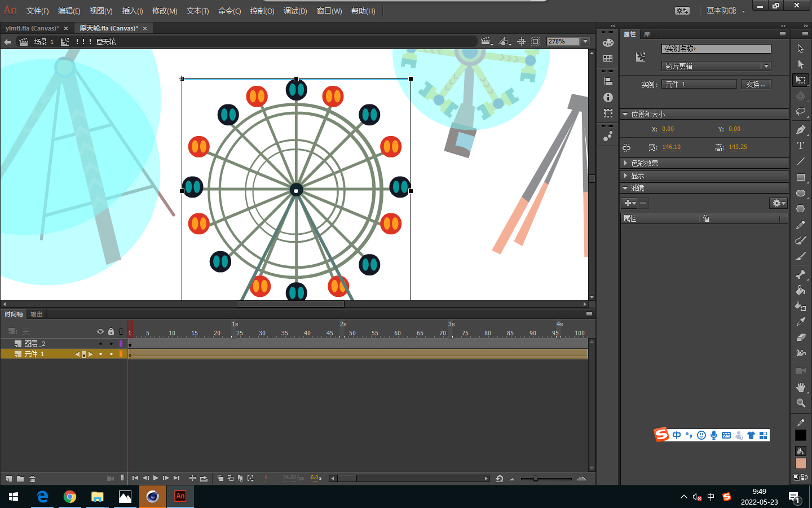
Task: Open the 影片剪辑 symbol type dropdown
Action: (x=716, y=66)
